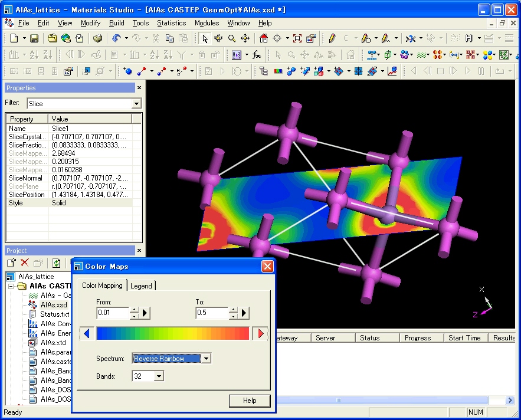This screenshot has width=521, height=420.
Task: Click the function fx toolbar icon
Action: click(257, 55)
